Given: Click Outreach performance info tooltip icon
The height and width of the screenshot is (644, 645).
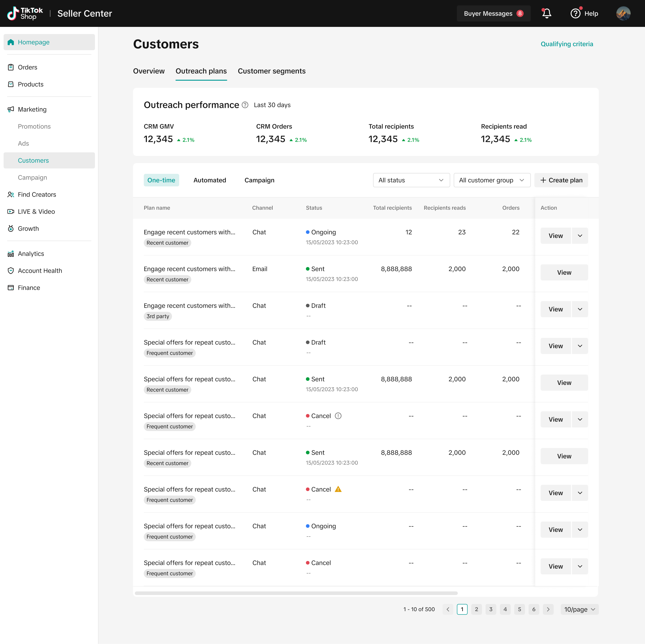Looking at the screenshot, I should tap(245, 105).
